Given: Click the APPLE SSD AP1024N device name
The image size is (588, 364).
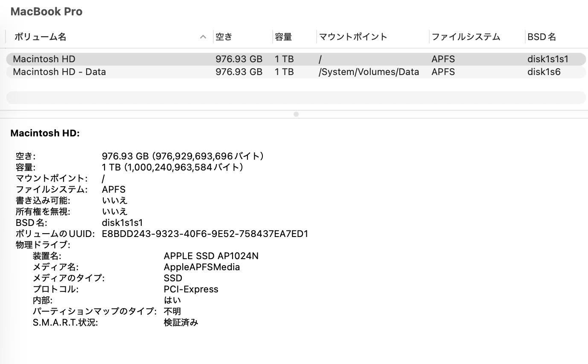Looking at the screenshot, I should [211, 256].
